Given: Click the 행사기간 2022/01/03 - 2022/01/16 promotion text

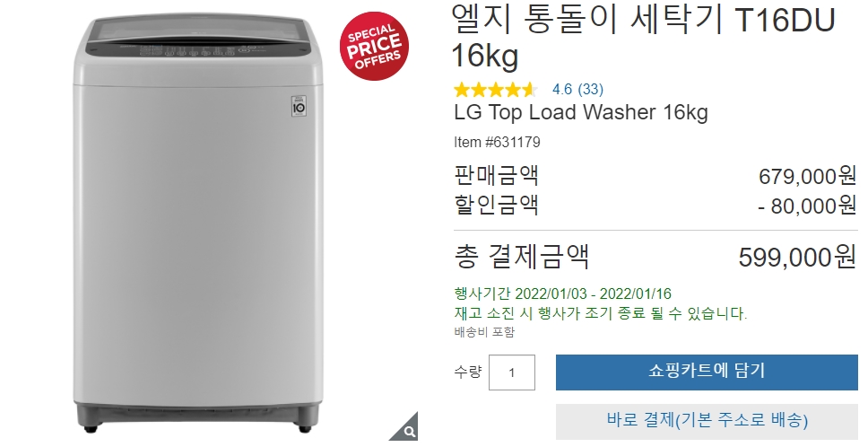Looking at the screenshot, I should [563, 294].
